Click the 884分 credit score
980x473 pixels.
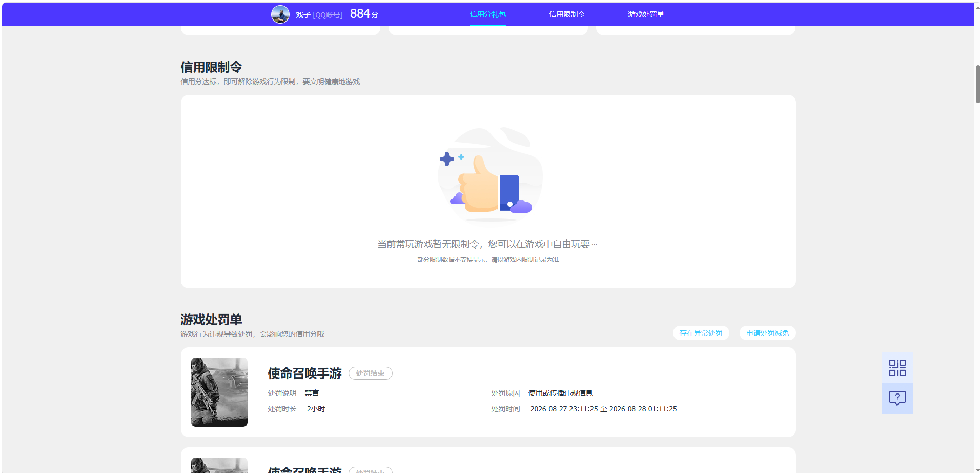tap(364, 14)
